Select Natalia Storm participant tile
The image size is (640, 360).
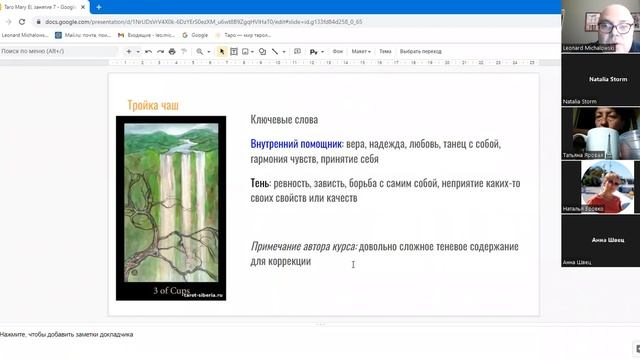click(600, 80)
